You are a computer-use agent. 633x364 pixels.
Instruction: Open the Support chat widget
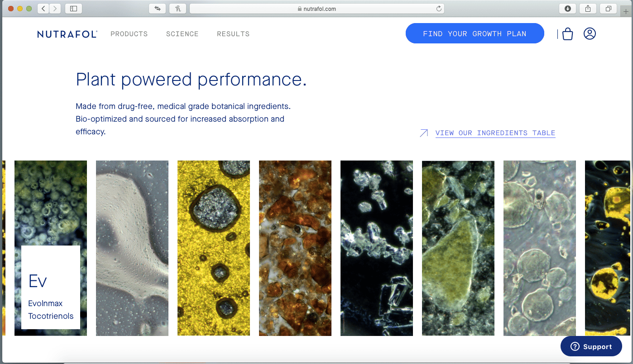tap(591, 346)
